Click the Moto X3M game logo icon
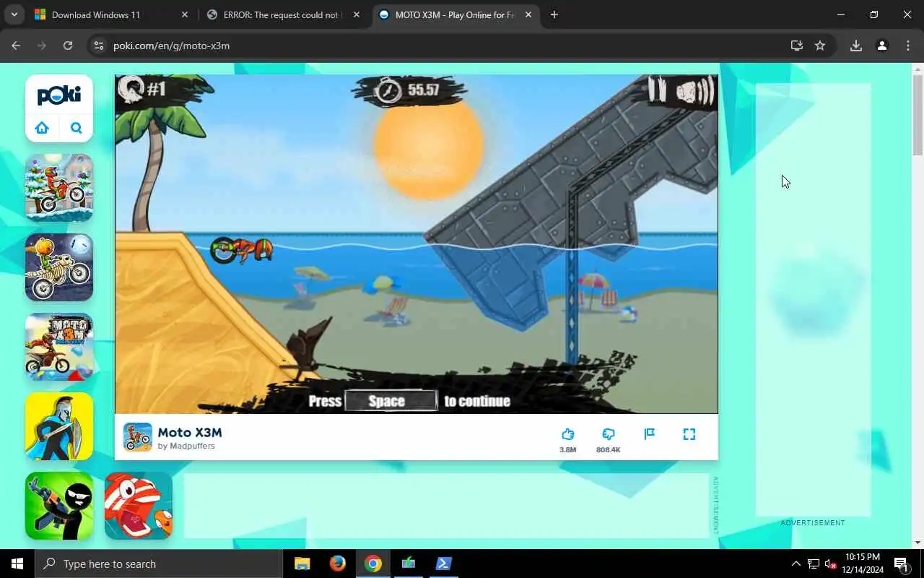The width and height of the screenshot is (924, 578). (137, 437)
